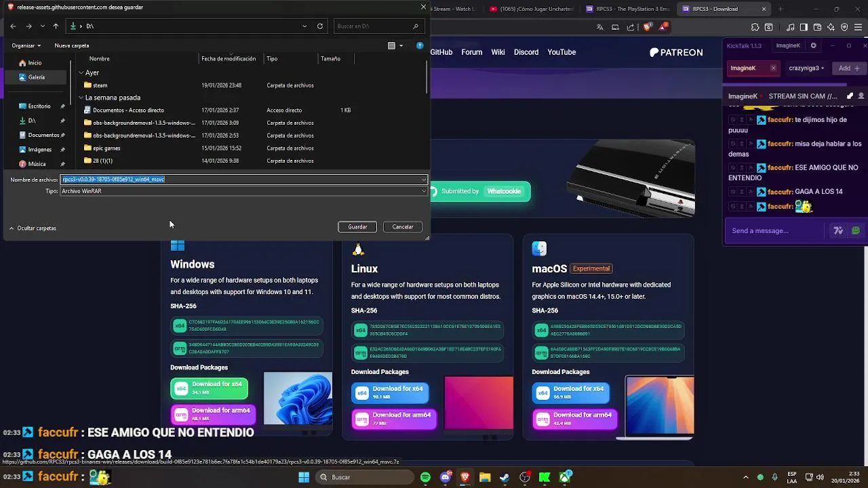This screenshot has height=488, width=868.
Task: Open Discord in RPCS3 navigation
Action: (526, 52)
